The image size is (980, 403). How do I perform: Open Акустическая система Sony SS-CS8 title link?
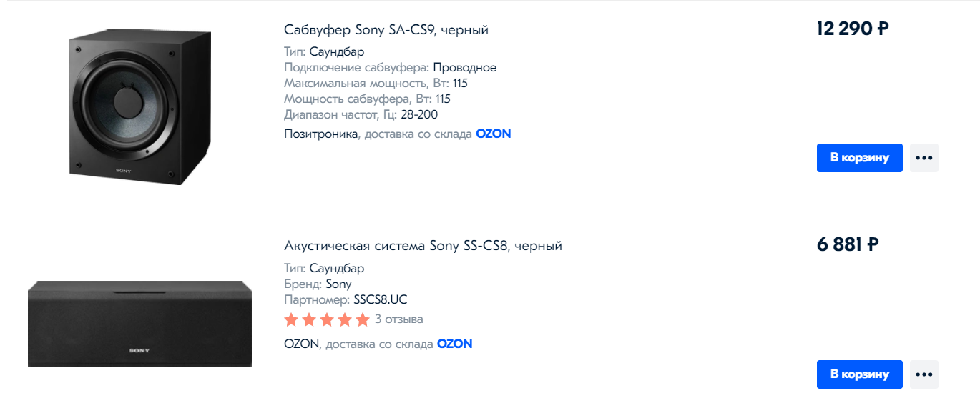[x=423, y=246]
